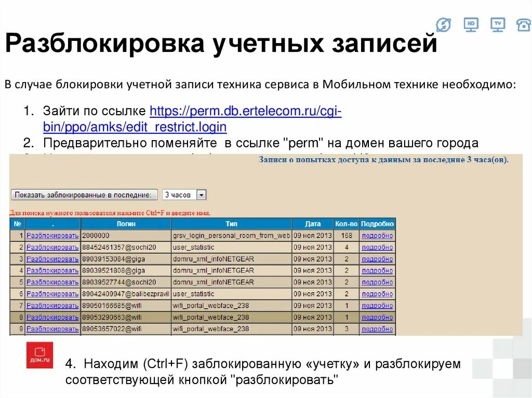The width and height of the screenshot is (532, 398).
Task: Click type cell 'grsv_login_personal_room_from_web'
Action: point(231,236)
